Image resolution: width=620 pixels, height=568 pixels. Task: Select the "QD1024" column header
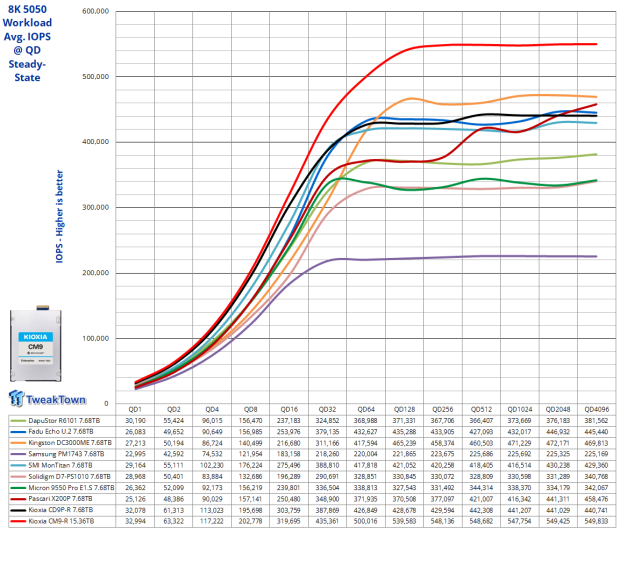pos(520,409)
